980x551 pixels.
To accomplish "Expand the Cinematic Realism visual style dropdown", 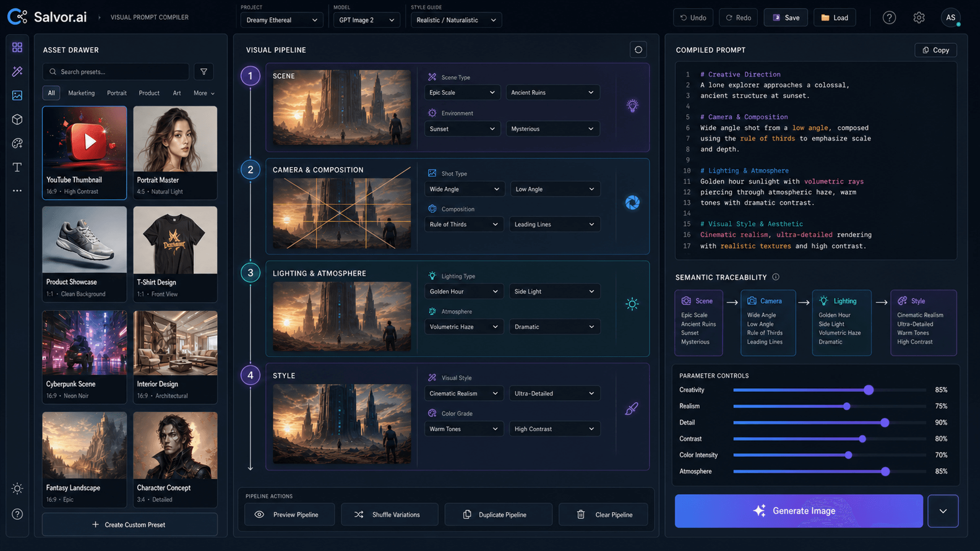I will [x=464, y=393].
